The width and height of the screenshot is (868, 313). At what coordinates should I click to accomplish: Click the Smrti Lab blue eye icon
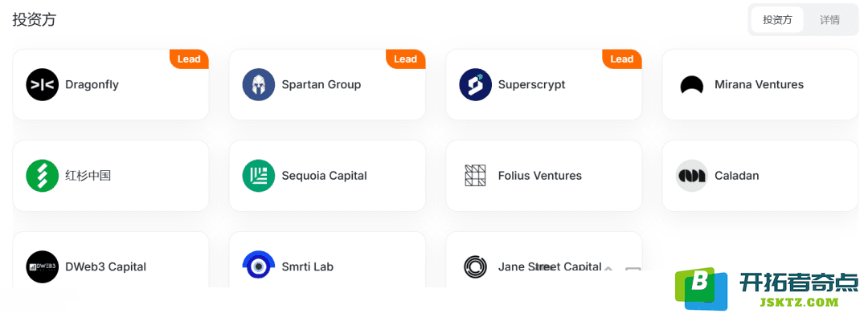click(259, 266)
